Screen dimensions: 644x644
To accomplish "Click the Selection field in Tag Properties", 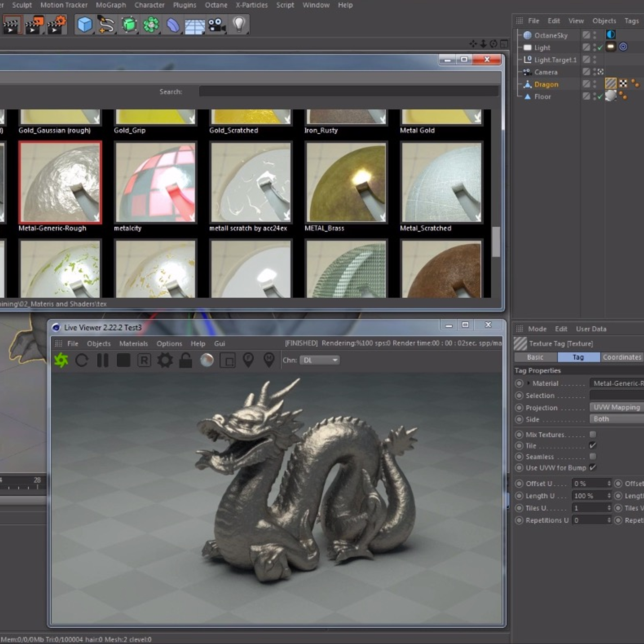I will [617, 395].
